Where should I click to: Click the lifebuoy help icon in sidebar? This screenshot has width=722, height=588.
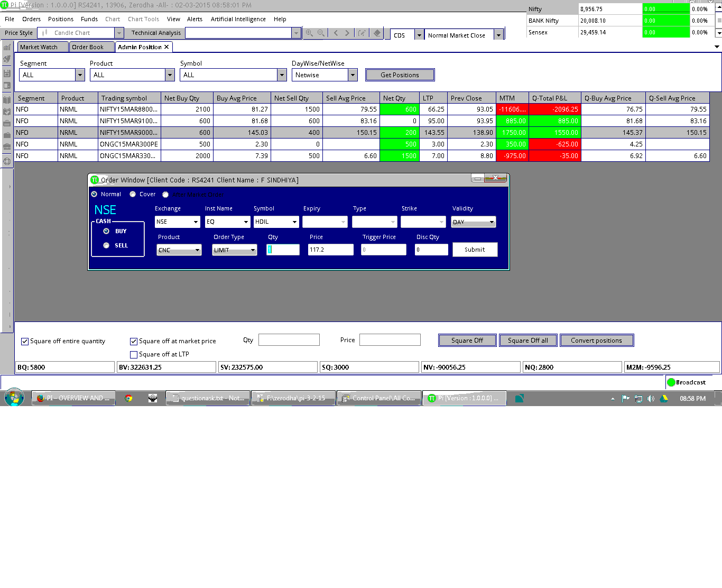coord(7,162)
